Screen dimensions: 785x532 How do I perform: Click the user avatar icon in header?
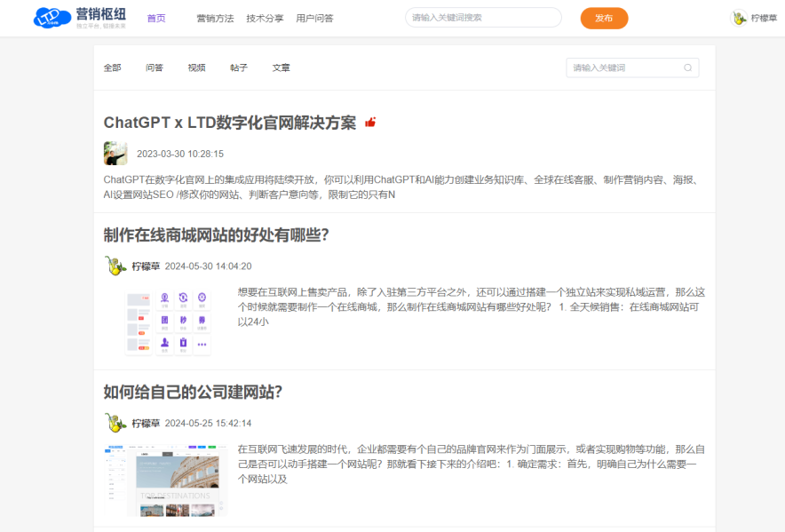[739, 18]
